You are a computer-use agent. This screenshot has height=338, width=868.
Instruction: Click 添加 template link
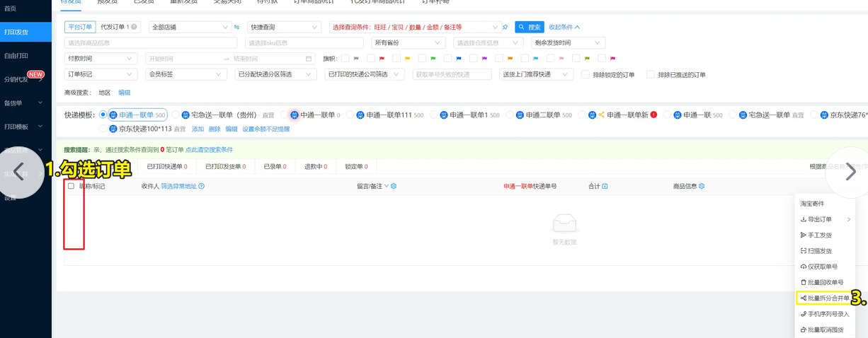click(198, 129)
